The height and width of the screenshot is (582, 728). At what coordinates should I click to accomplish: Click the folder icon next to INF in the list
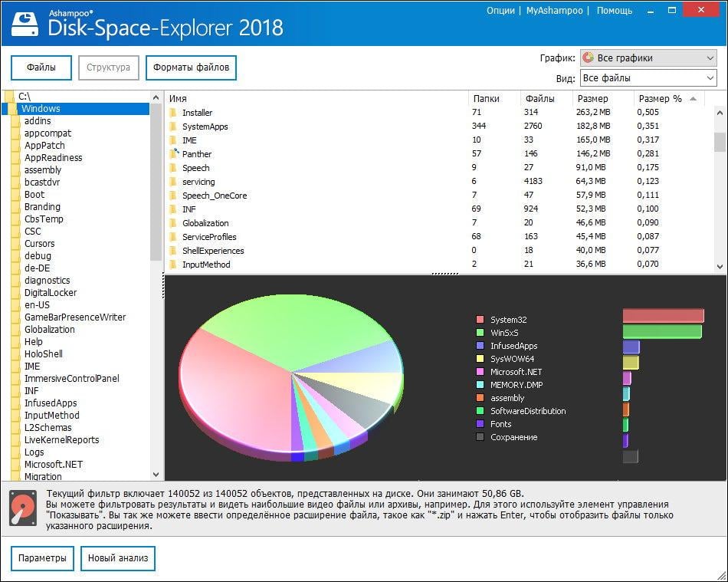coord(173,209)
